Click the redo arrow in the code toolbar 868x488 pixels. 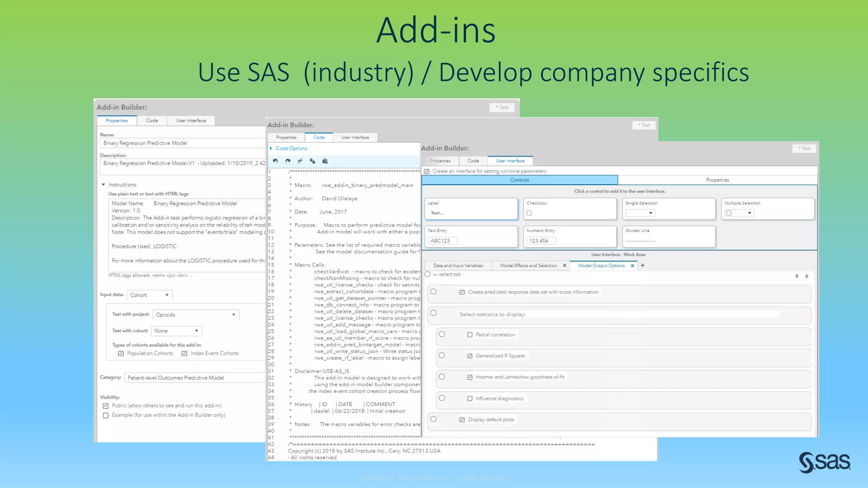[x=288, y=161]
